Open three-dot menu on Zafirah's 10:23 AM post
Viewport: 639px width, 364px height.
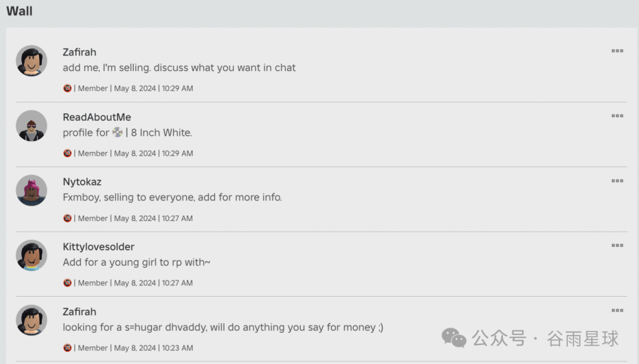point(617,310)
